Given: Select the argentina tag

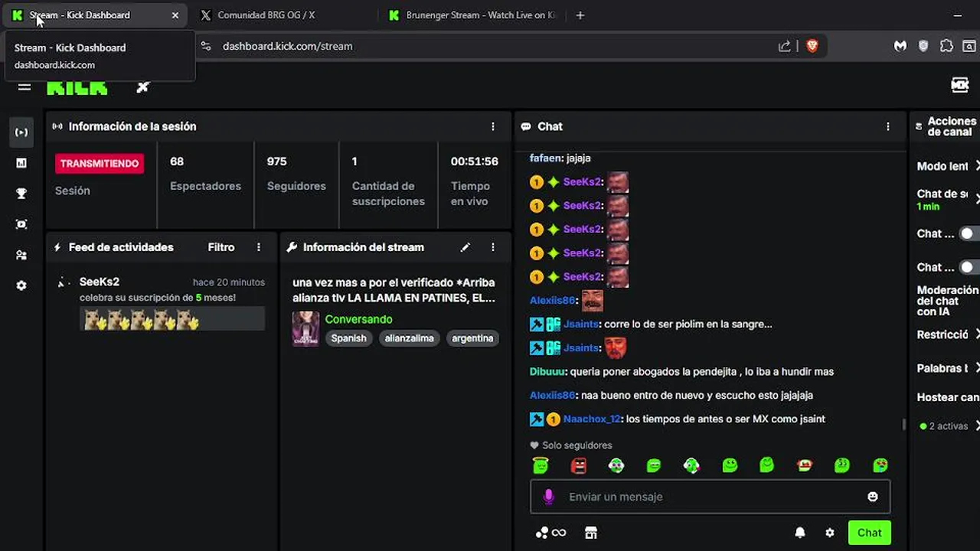Looking at the screenshot, I should point(472,338).
